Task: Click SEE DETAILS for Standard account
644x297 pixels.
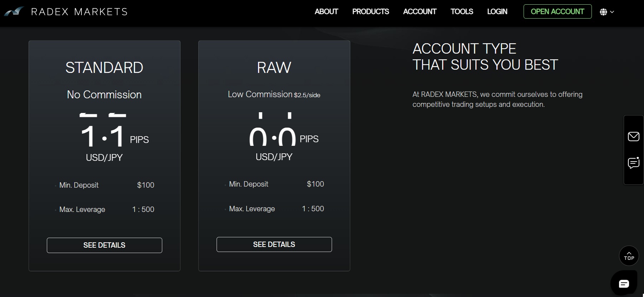Action: tap(104, 245)
